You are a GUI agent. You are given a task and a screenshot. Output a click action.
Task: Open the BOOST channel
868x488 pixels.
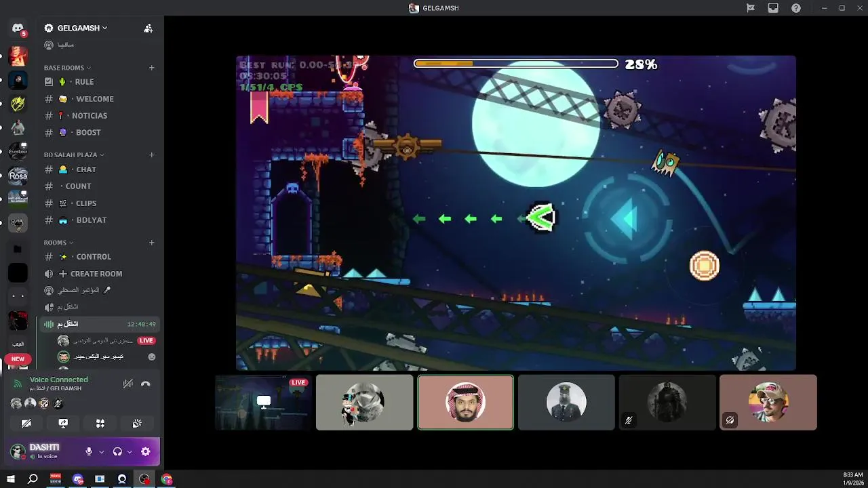pos(99,133)
